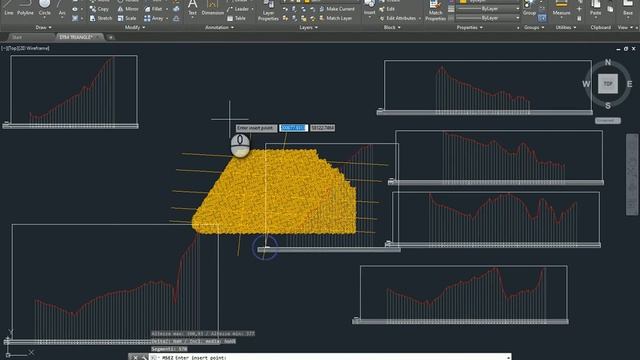The height and width of the screenshot is (360, 640).
Task: Click the S compass direction on ViewCube
Action: [608, 105]
